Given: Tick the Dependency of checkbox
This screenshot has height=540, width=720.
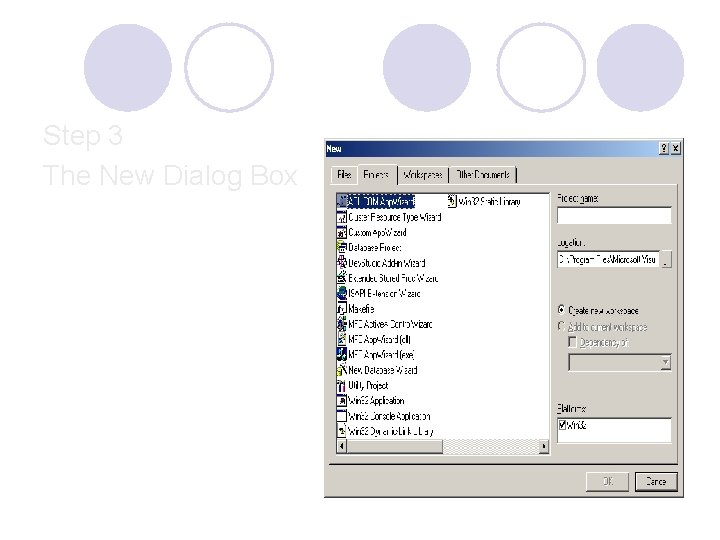Looking at the screenshot, I should click(572, 342).
